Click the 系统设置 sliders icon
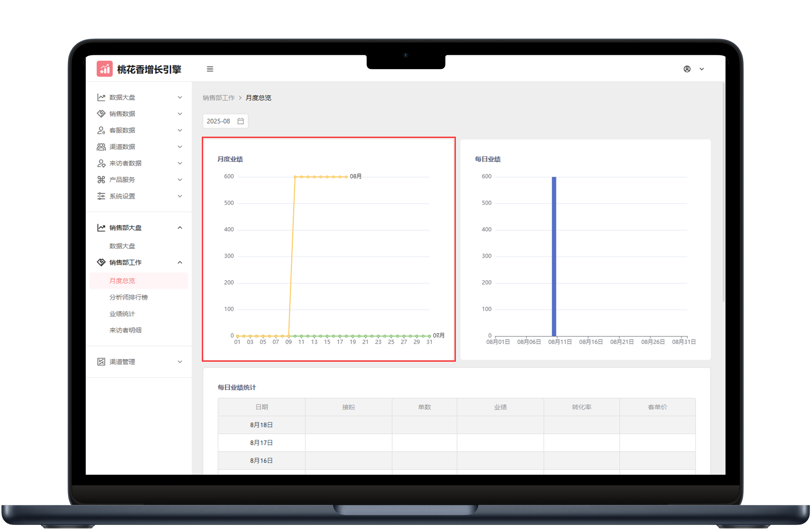 101,196
